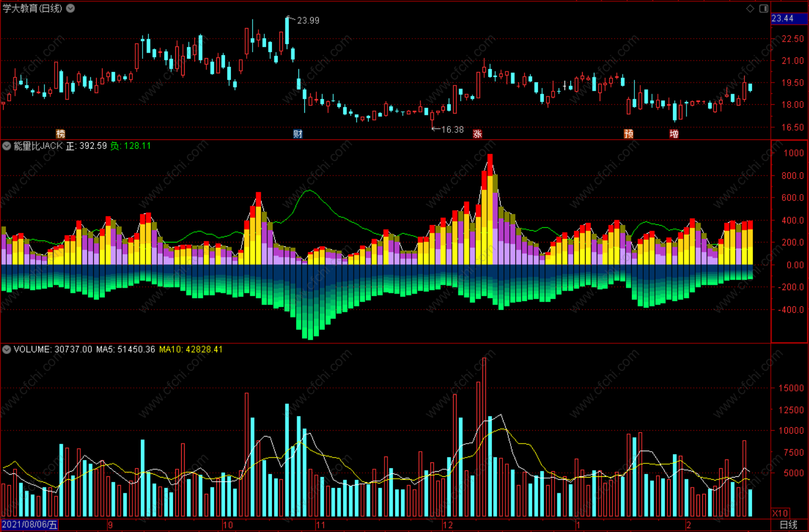
Task: Click the 16.50 price axis label
Action: (793, 127)
